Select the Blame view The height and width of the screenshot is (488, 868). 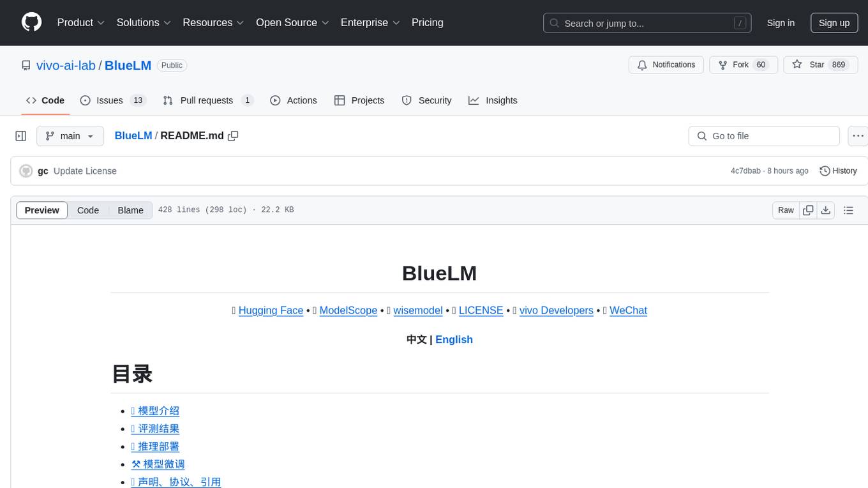coord(131,210)
